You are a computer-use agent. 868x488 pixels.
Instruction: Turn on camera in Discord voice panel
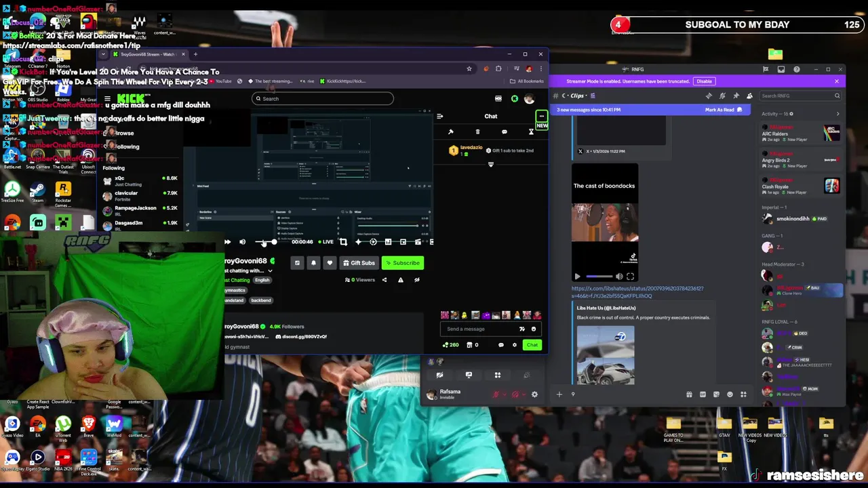pyautogui.click(x=439, y=375)
